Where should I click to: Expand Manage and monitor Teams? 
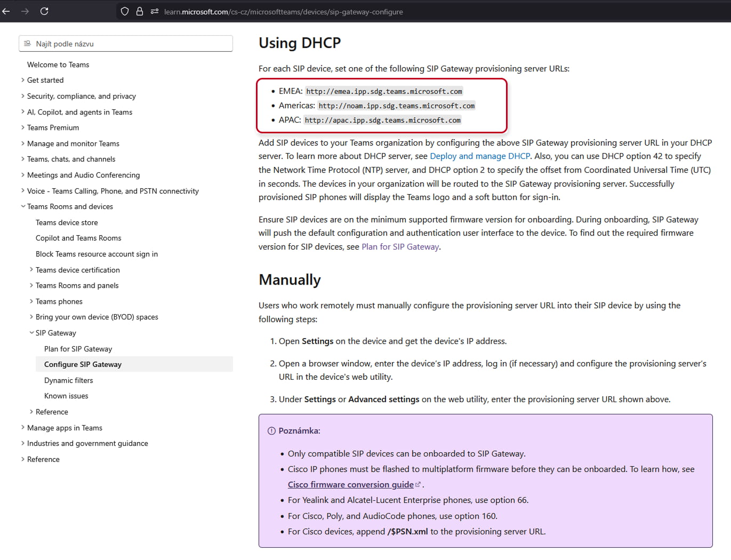click(73, 143)
